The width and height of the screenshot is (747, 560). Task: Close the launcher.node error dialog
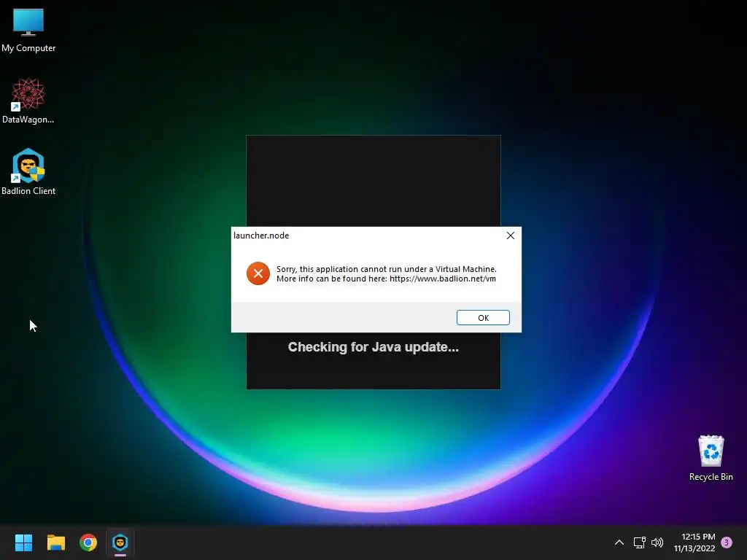coord(510,236)
